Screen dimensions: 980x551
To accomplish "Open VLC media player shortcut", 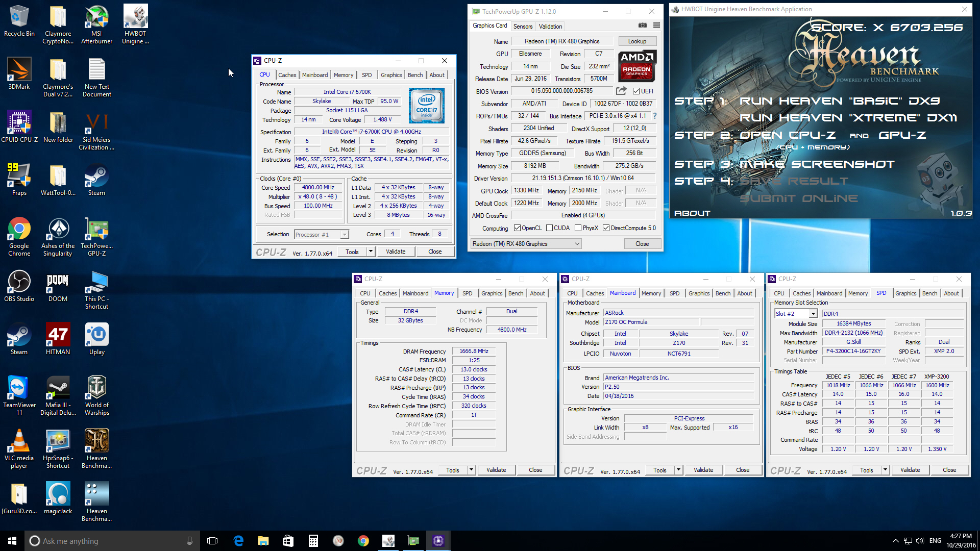I will [x=19, y=449].
